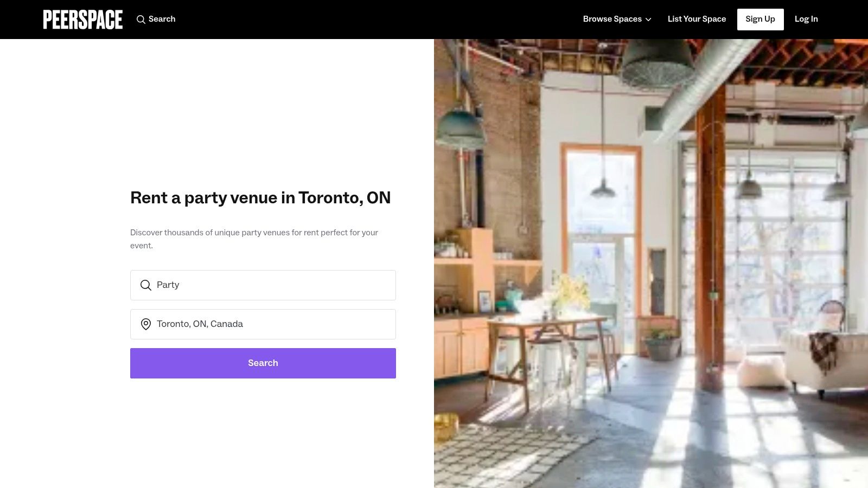Click the purple Search bar control
Image resolution: width=868 pixels, height=488 pixels.
(x=263, y=363)
